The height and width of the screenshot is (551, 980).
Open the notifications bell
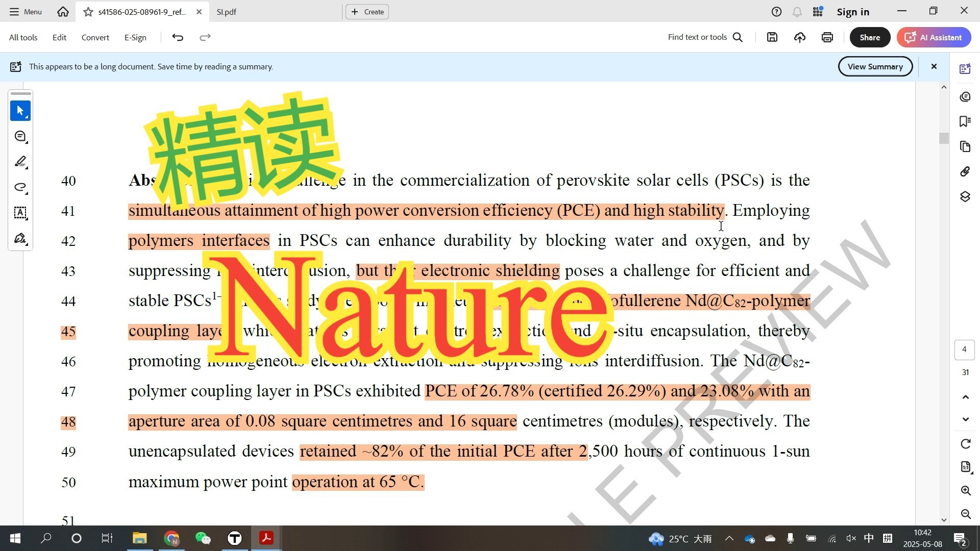pos(797,12)
